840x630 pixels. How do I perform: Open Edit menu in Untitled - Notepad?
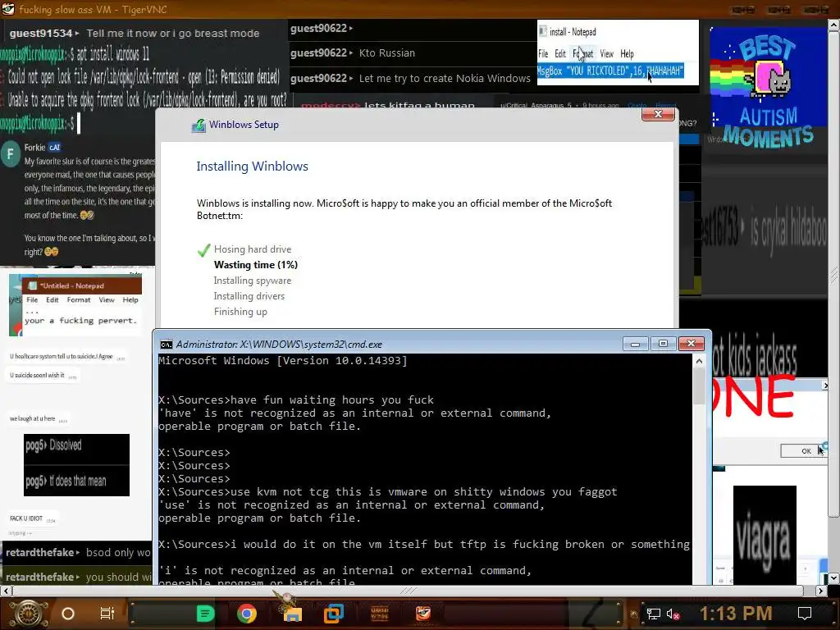52,300
